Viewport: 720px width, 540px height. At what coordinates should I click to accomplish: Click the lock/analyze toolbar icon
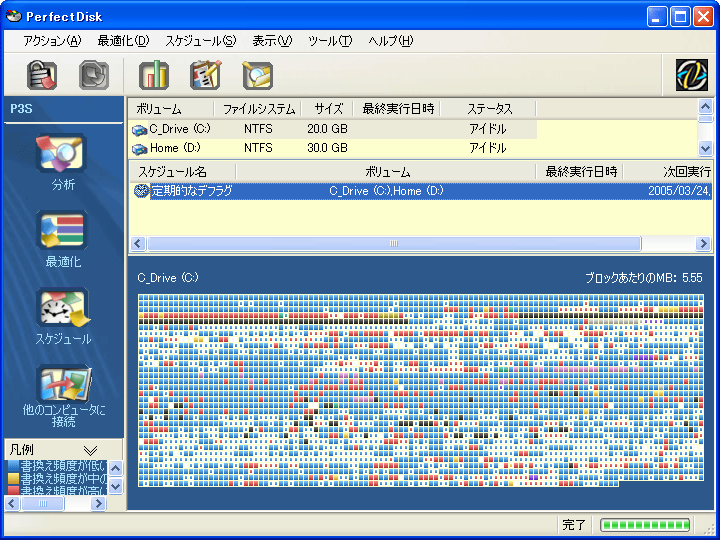tap(42, 75)
